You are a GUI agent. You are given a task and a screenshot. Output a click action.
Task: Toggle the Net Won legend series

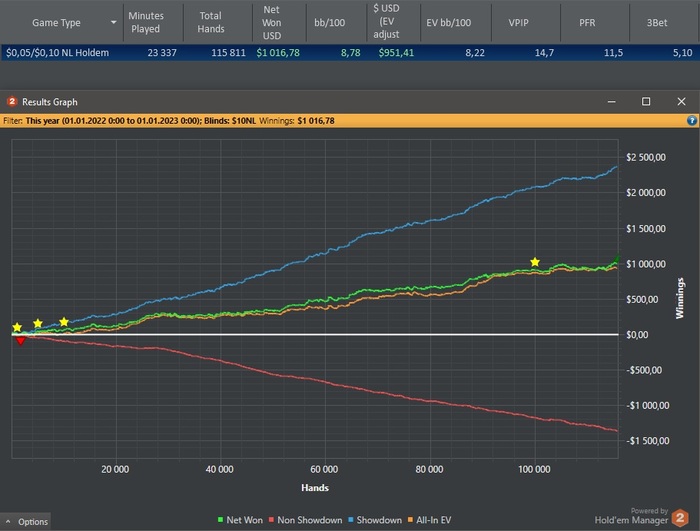(x=240, y=520)
